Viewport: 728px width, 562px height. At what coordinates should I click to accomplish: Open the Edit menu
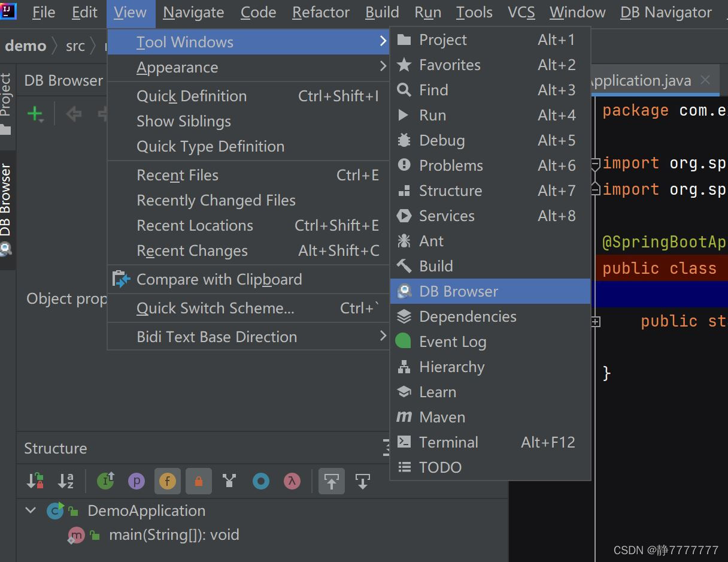coord(84,13)
